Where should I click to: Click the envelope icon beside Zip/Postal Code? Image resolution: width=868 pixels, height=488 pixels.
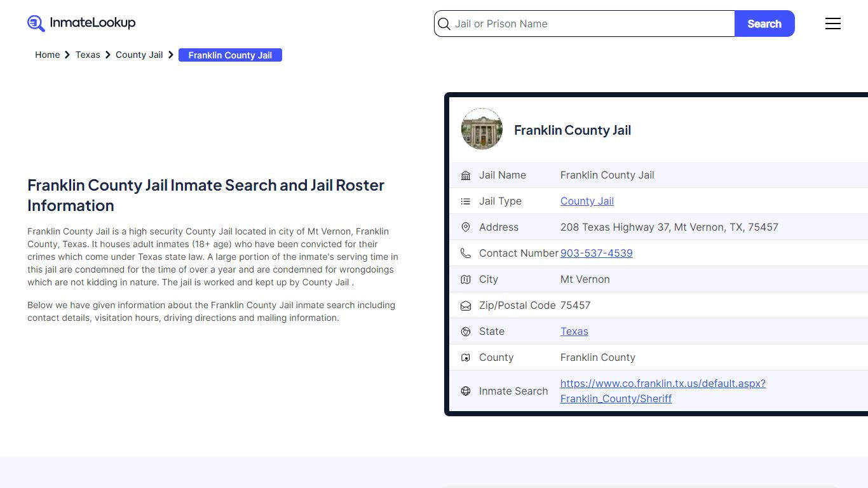pyautogui.click(x=466, y=306)
